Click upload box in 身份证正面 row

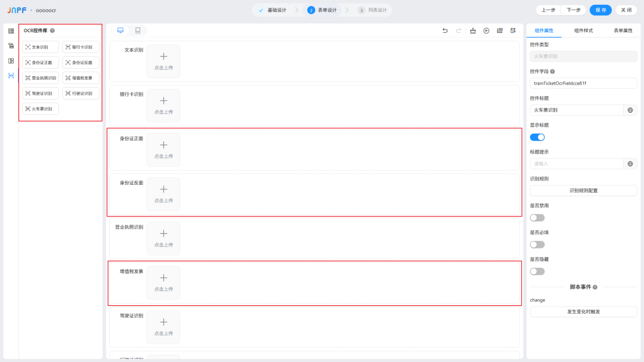[163, 150]
